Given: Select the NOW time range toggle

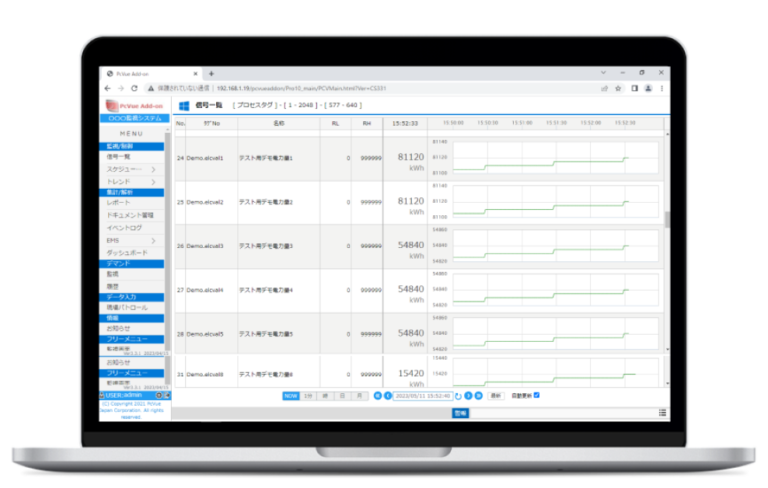Looking at the screenshot, I should click(291, 395).
